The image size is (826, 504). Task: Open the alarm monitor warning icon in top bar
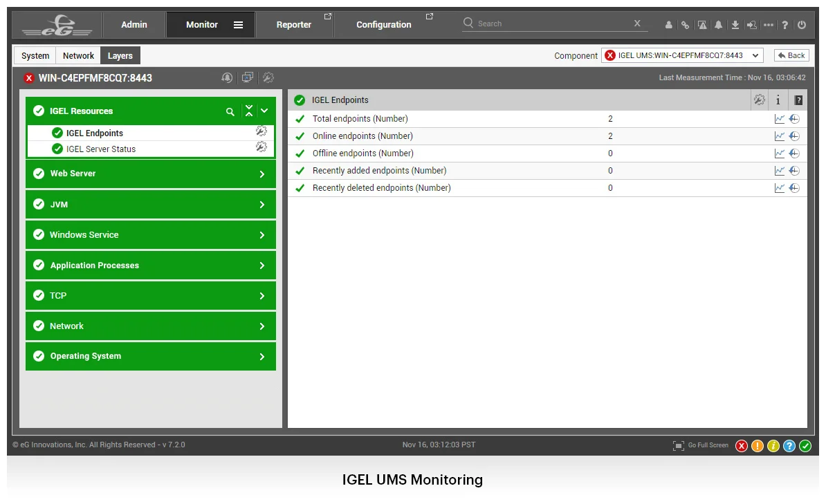point(702,25)
